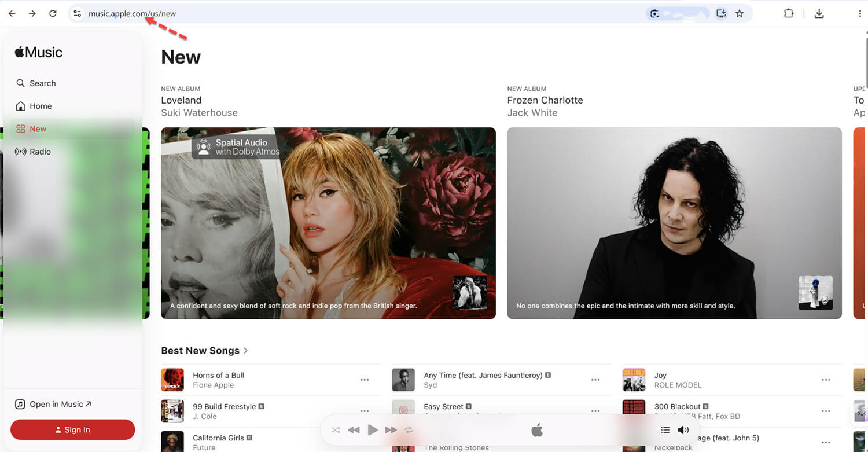The image size is (868, 452).
Task: Expand Best New Songs chevron
Action: coord(246,351)
